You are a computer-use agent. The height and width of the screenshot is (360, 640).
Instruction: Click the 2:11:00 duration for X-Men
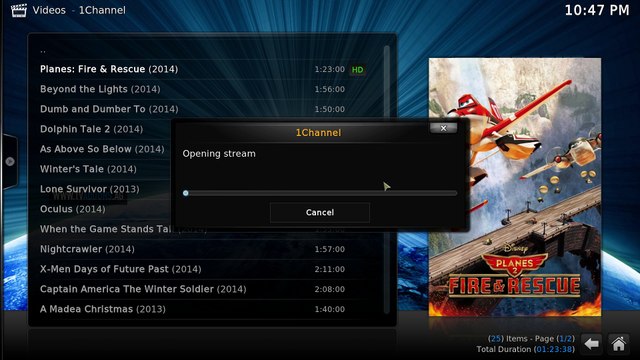pos(329,269)
